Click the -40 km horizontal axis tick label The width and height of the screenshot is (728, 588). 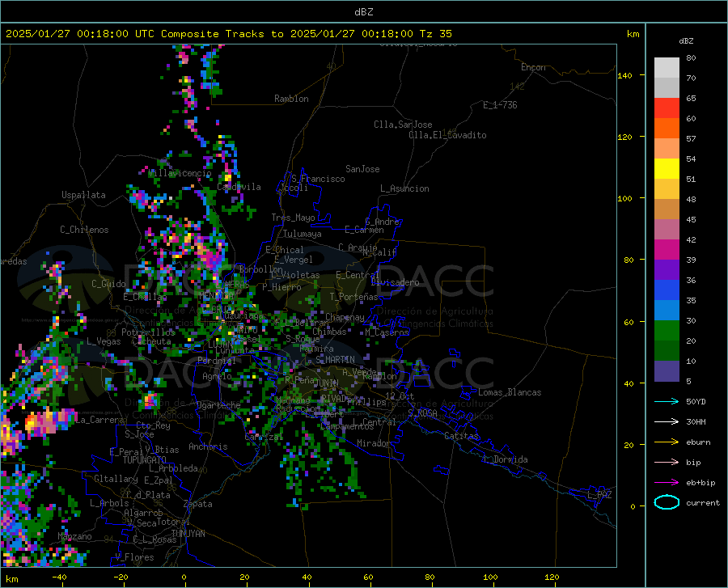59,577
